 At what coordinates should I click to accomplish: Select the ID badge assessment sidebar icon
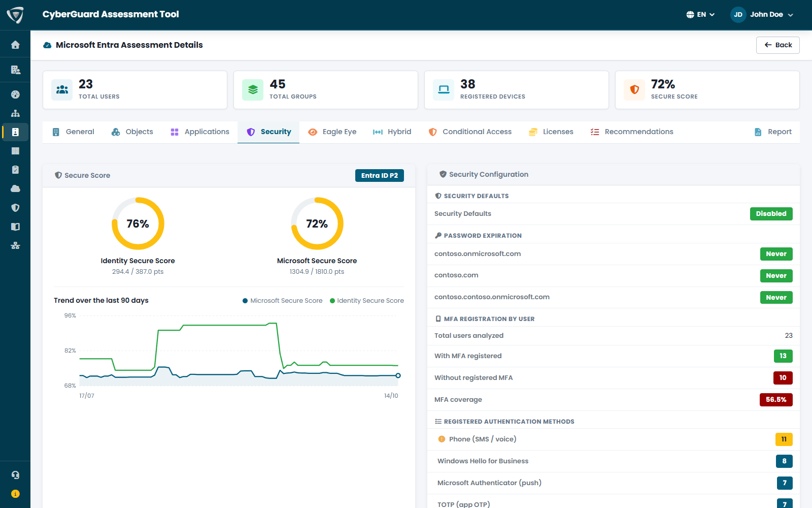point(15,132)
